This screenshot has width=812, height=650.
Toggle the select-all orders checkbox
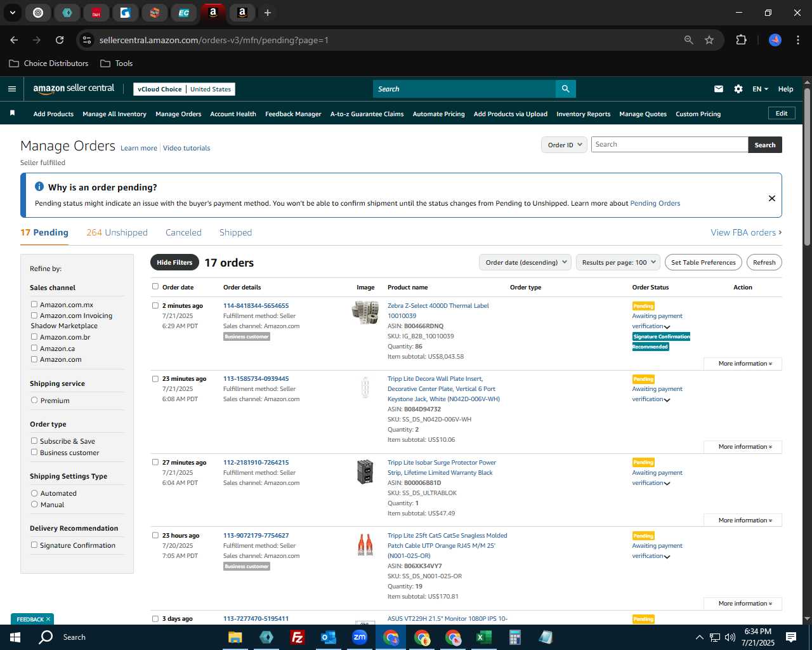[x=155, y=286]
